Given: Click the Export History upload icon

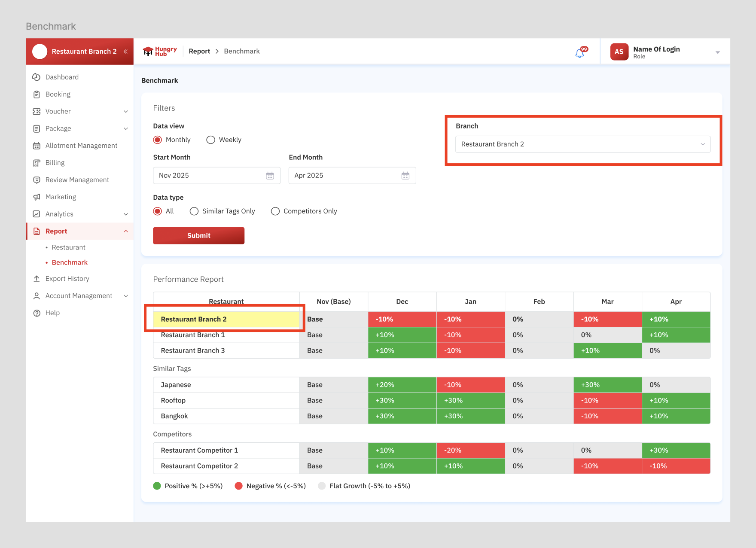Looking at the screenshot, I should click(37, 279).
